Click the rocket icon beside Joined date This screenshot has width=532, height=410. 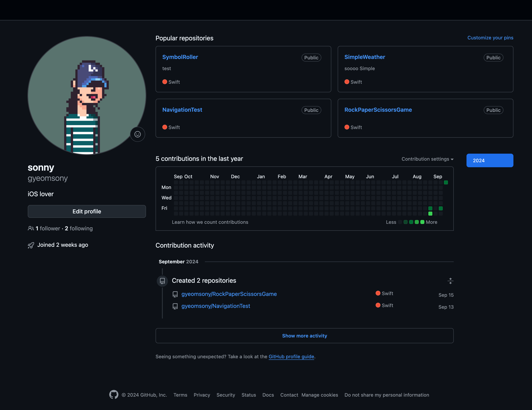(x=31, y=245)
